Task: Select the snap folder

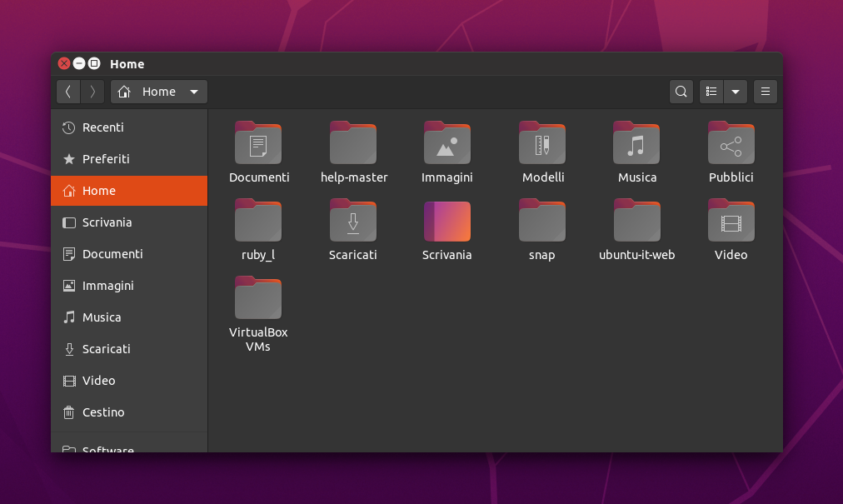Action: click(542, 221)
